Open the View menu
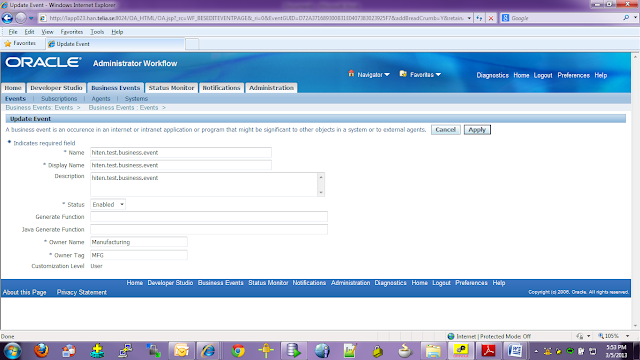Screen dimensions: 640x360 pyautogui.click(x=47, y=31)
